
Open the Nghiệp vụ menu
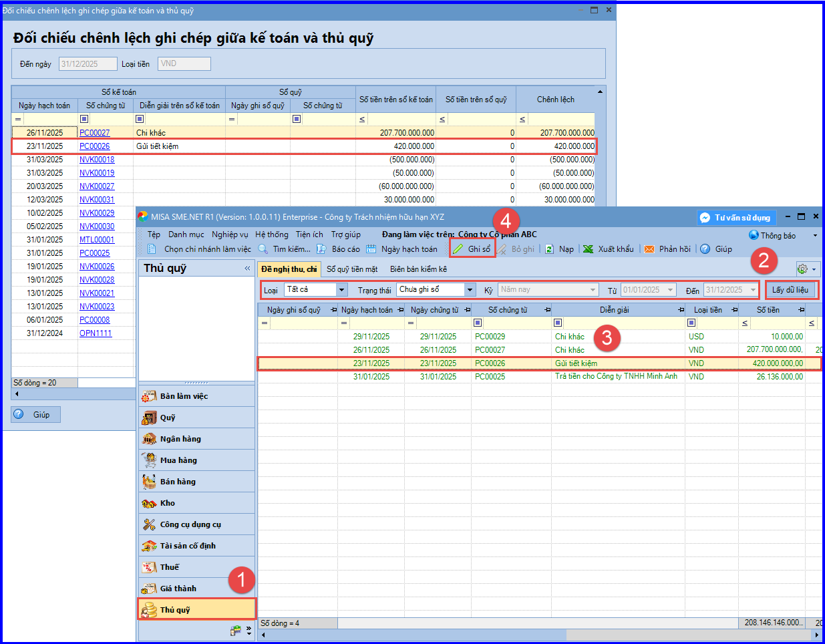[x=230, y=234]
